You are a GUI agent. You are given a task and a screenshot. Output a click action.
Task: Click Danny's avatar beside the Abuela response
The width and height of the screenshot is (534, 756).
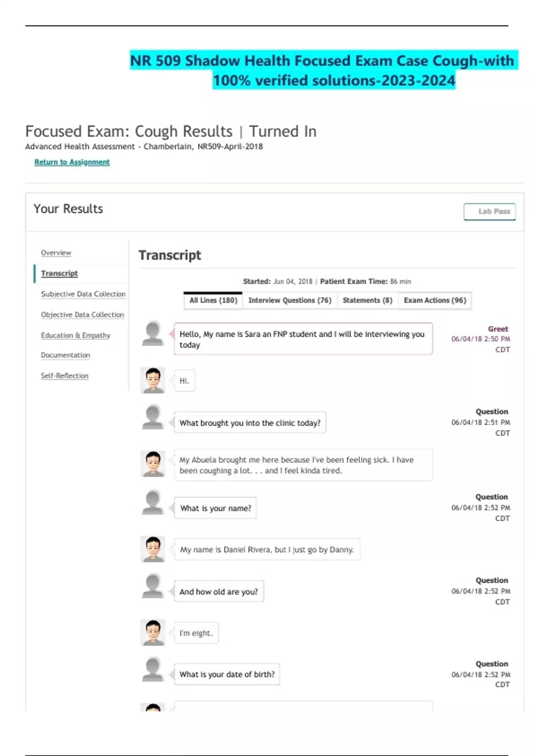tap(153, 463)
